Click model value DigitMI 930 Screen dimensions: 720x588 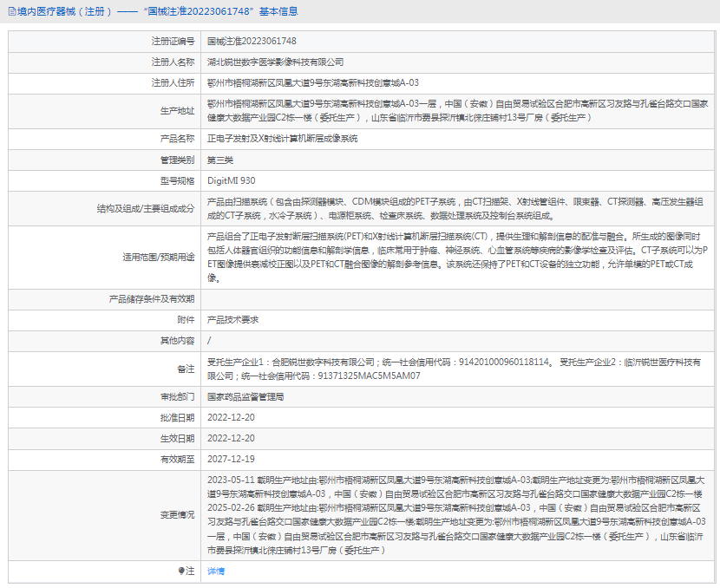tap(231, 180)
